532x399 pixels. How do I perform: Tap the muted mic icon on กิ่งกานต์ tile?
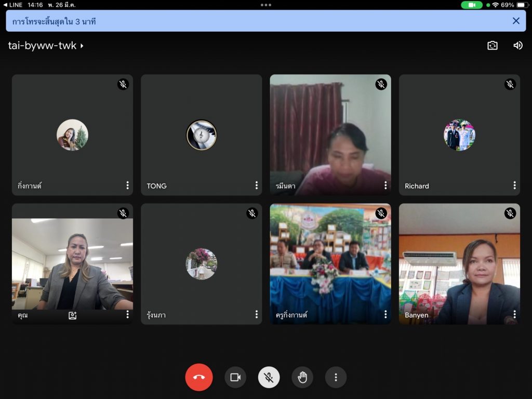123,84
